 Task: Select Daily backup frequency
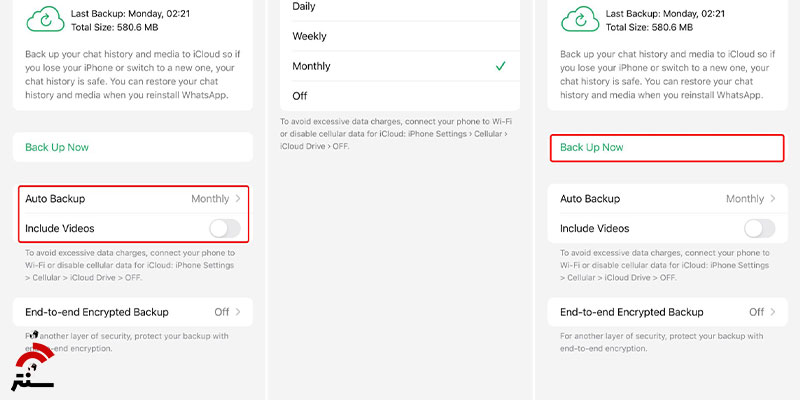point(400,7)
